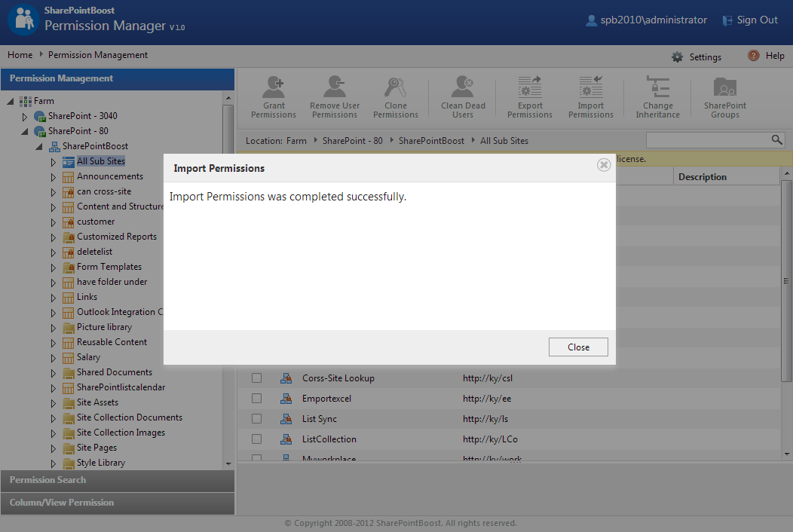Click the List Sync site icon

[286, 419]
